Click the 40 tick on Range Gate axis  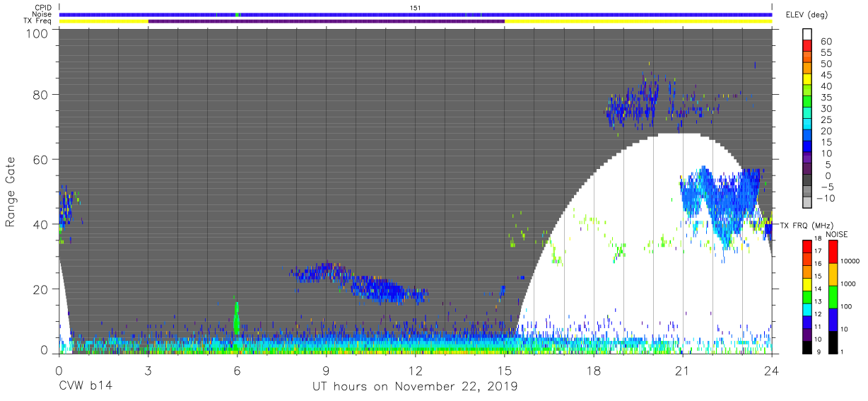(41, 224)
